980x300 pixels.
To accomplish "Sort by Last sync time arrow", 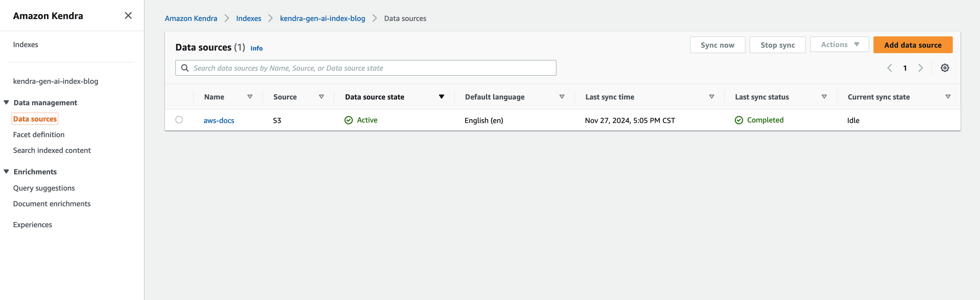I will (x=711, y=97).
